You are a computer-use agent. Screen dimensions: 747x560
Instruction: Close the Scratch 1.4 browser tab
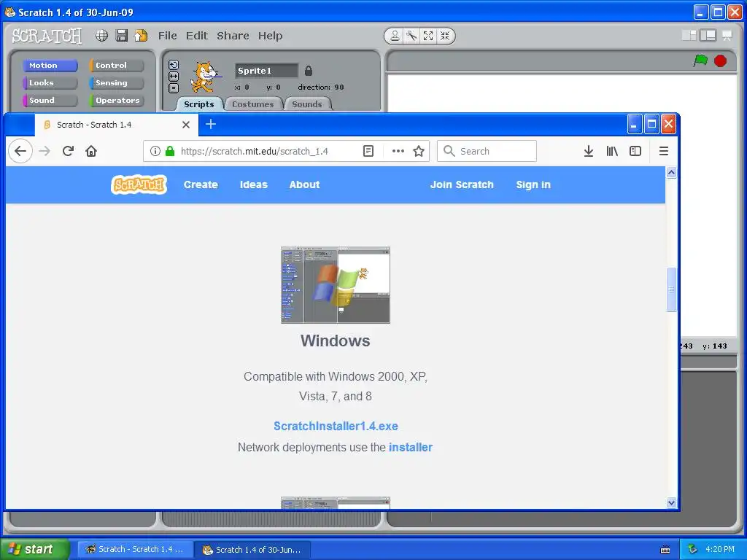186,125
